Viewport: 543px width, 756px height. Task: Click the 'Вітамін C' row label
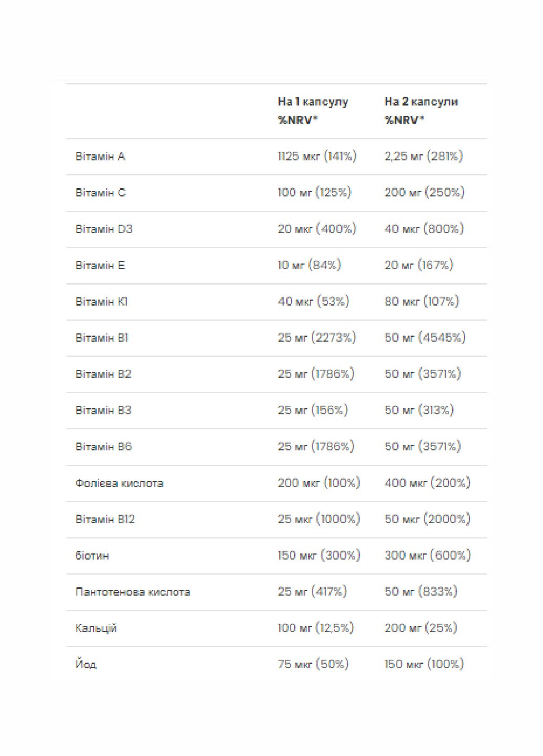click(x=100, y=193)
